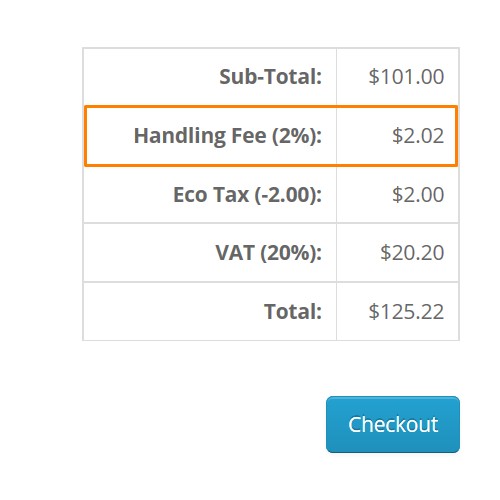Click the $20.20 VAT amount
This screenshot has width=500, height=500.
[x=412, y=253]
